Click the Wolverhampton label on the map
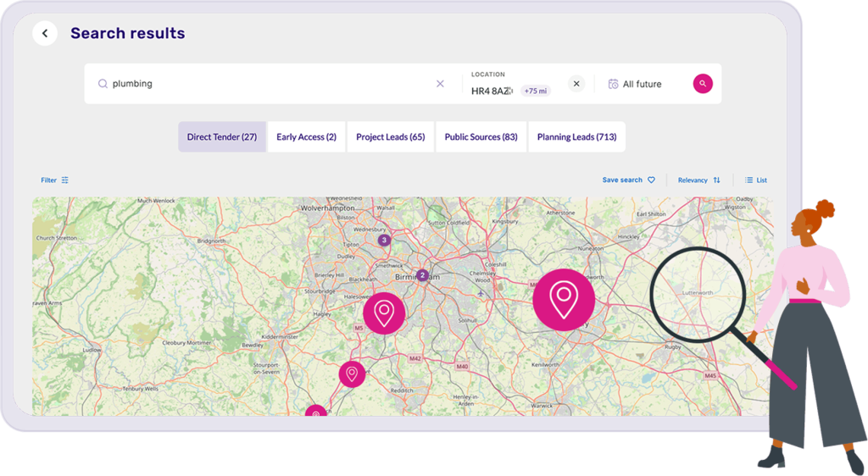This screenshot has width=868, height=476. pyautogui.click(x=328, y=208)
